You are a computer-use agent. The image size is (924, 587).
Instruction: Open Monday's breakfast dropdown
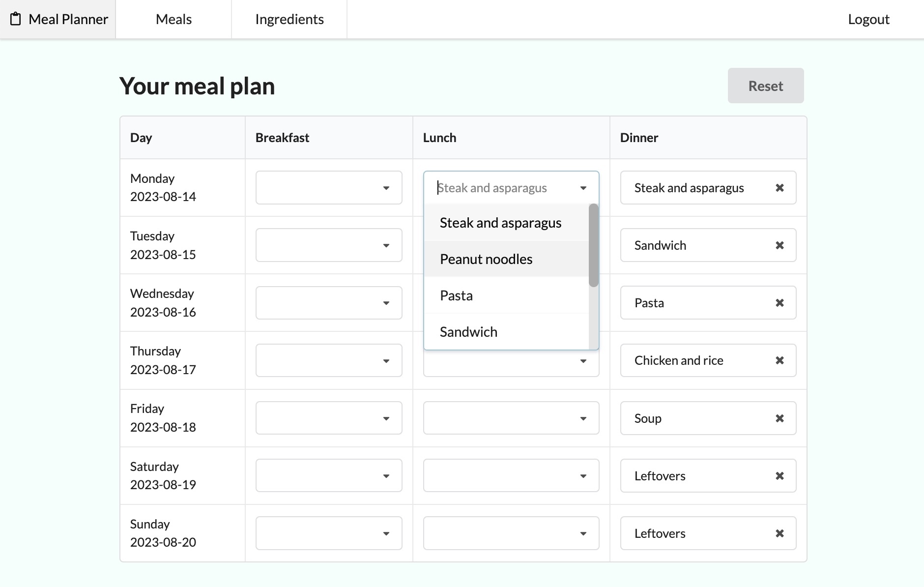329,188
